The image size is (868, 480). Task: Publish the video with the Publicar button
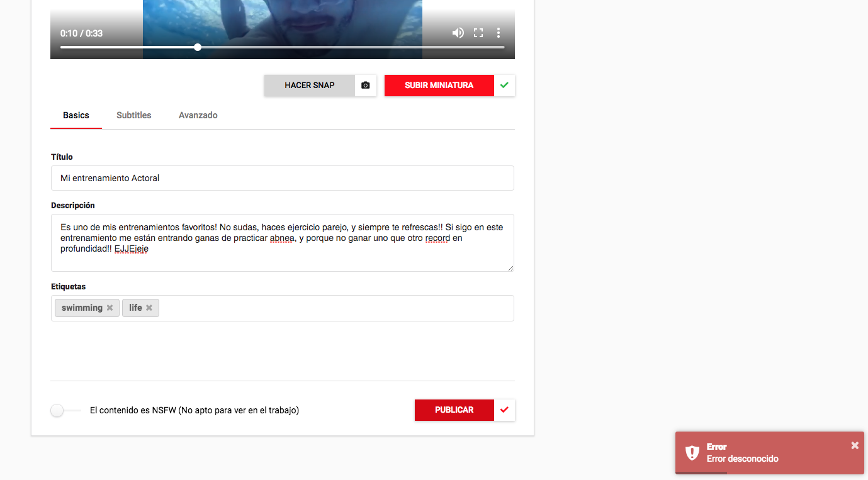[x=454, y=410]
